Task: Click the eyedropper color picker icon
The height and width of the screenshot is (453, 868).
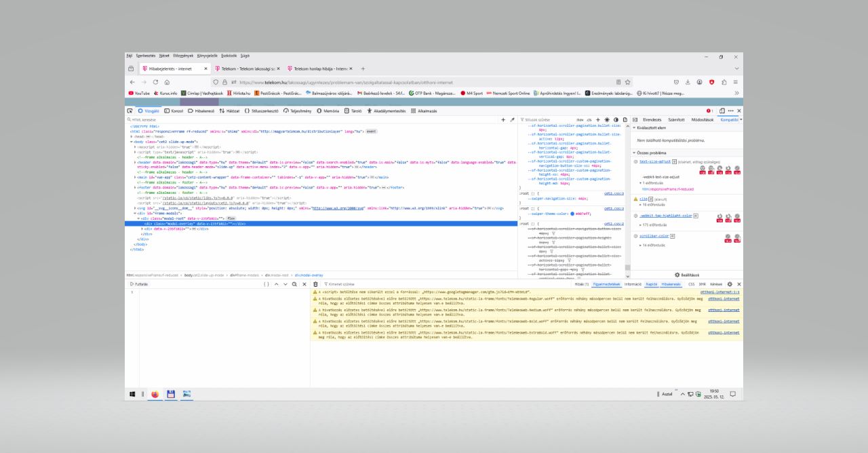Action: tap(512, 119)
